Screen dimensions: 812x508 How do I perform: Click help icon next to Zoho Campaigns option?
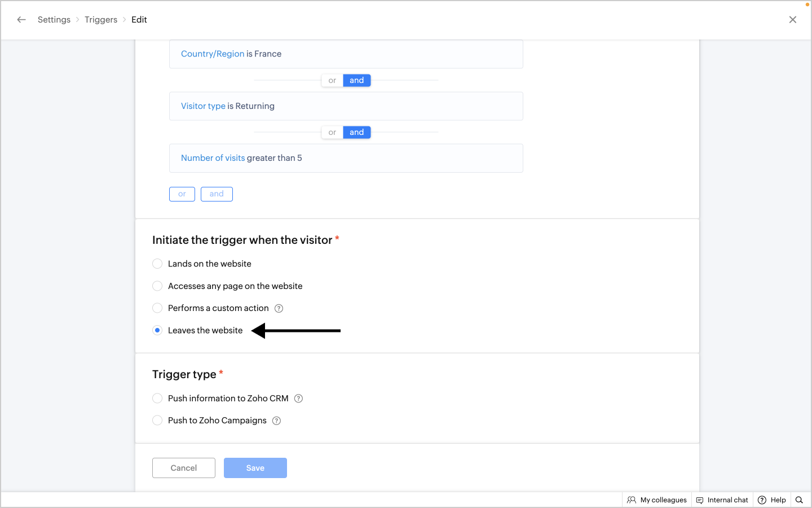tap(276, 421)
